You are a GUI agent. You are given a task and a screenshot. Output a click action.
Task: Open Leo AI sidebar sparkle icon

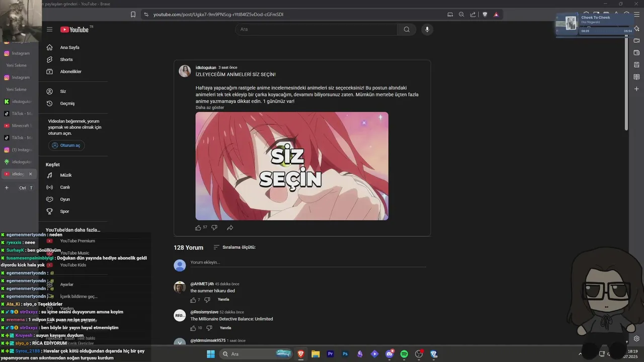coord(636,28)
